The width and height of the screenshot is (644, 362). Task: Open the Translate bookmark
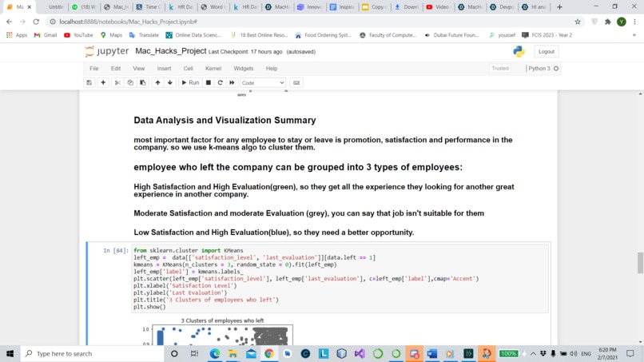[x=144, y=35]
